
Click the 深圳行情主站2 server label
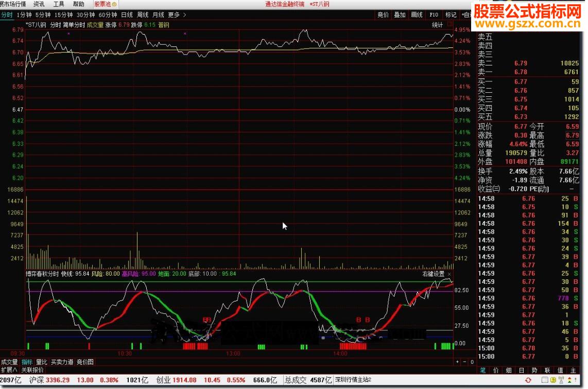point(353,380)
